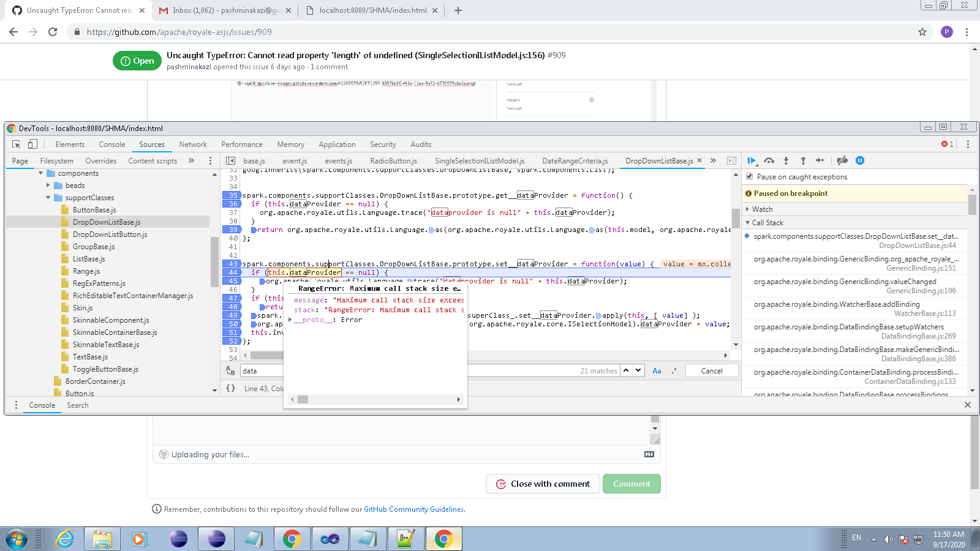
Task: Step into next function call
Action: point(786,160)
